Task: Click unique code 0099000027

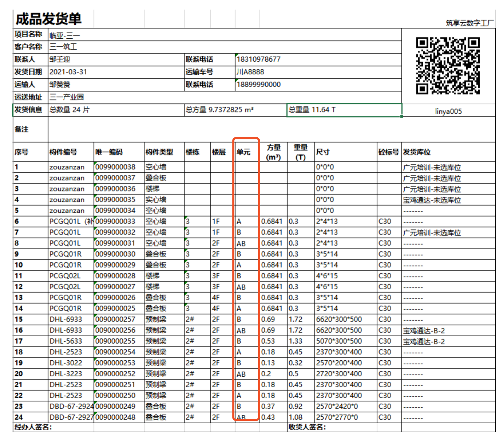Action: tap(115, 287)
